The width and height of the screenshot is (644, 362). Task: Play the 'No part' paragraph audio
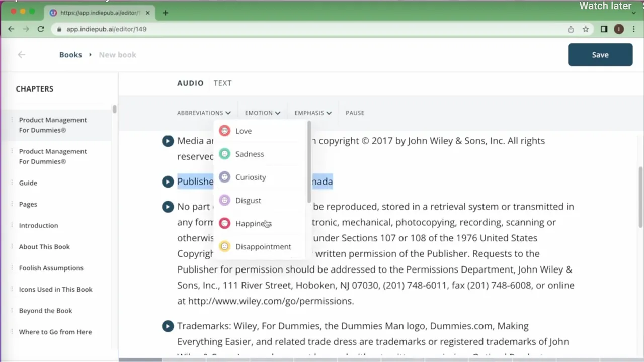168,207
